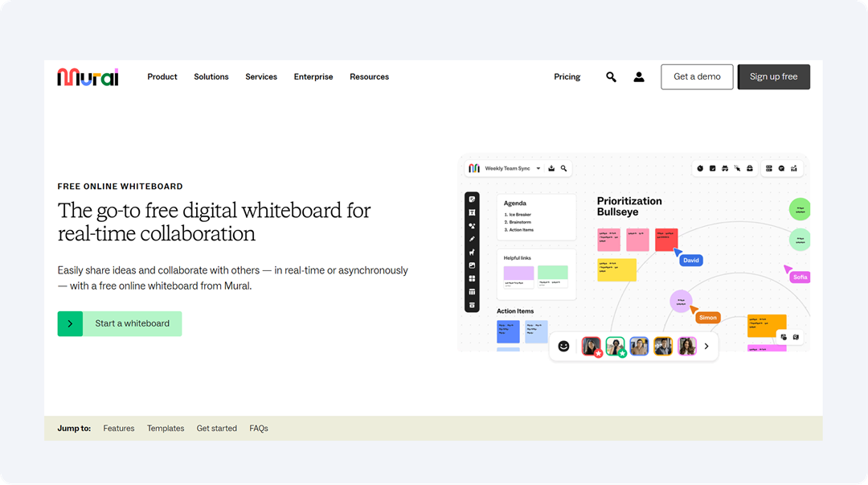The height and width of the screenshot is (485, 868).
Task: Click the participant avatar with green border
Action: (615, 347)
